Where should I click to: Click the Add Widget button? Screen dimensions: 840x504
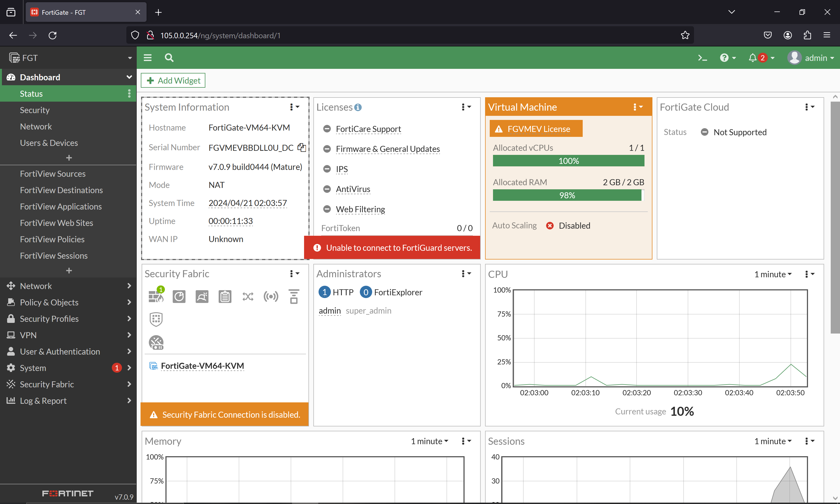point(173,80)
